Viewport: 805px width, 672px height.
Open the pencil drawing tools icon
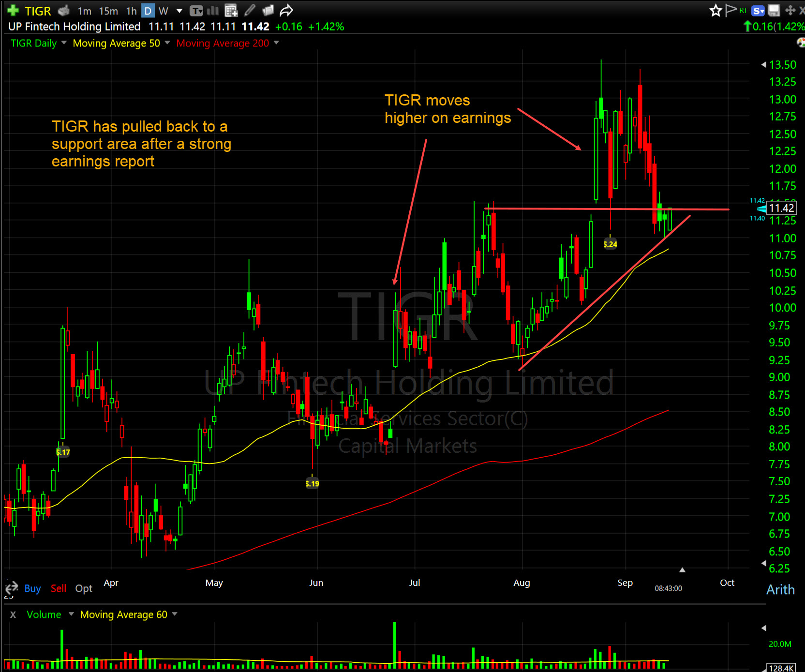point(250,10)
